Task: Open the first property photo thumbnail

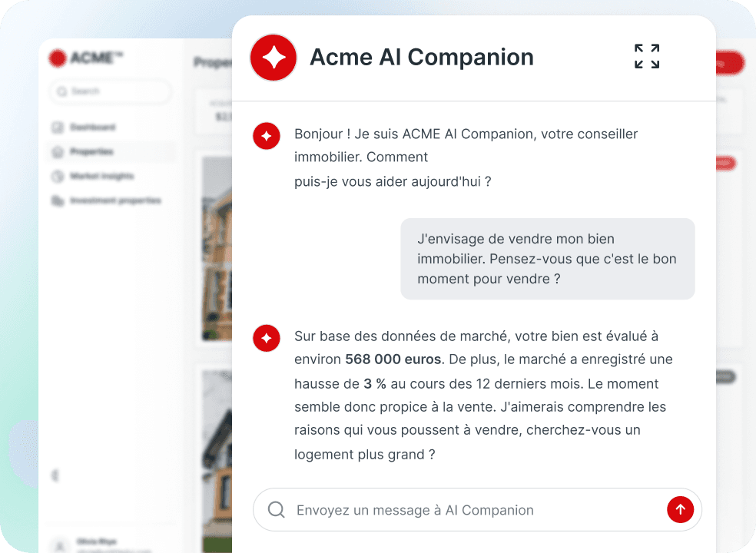Action: 217,248
